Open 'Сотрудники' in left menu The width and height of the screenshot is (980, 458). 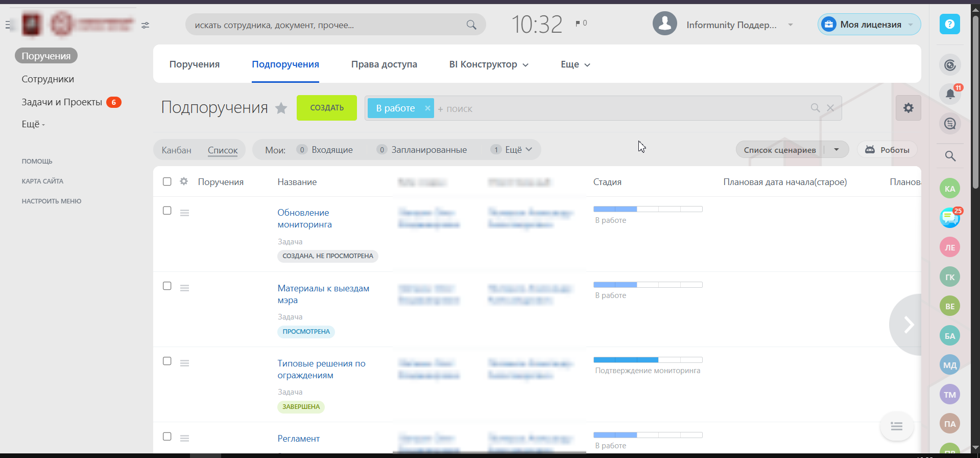pyautogui.click(x=47, y=79)
